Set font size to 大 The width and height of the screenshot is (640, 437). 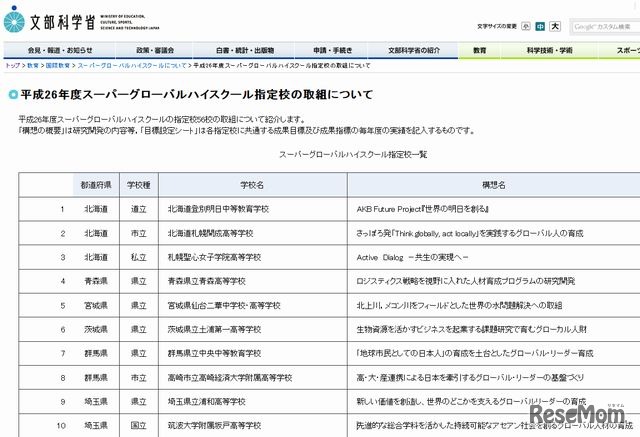[x=555, y=27]
